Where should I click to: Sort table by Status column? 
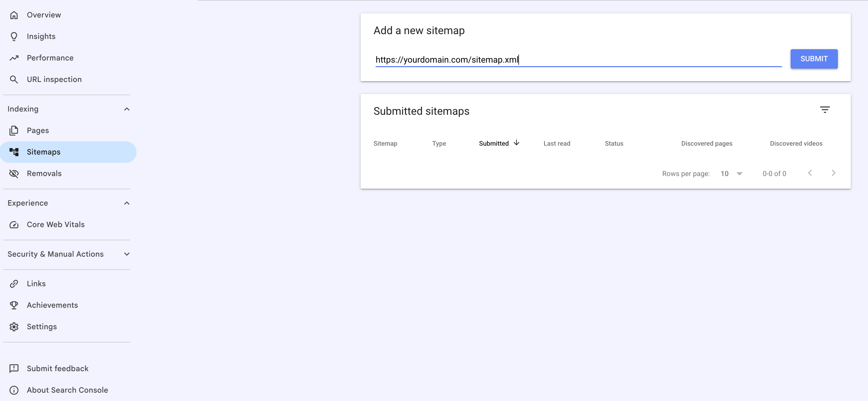[x=614, y=144]
